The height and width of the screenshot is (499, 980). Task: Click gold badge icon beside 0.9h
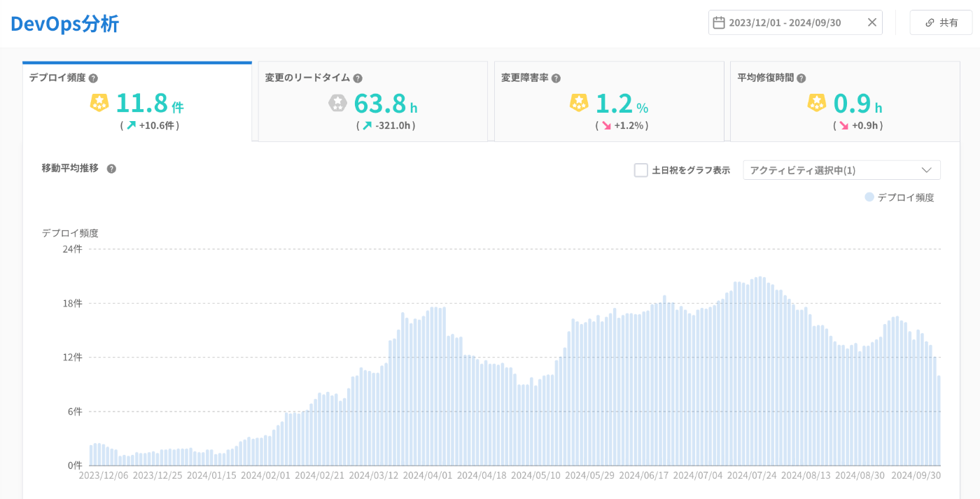pyautogui.click(x=817, y=103)
